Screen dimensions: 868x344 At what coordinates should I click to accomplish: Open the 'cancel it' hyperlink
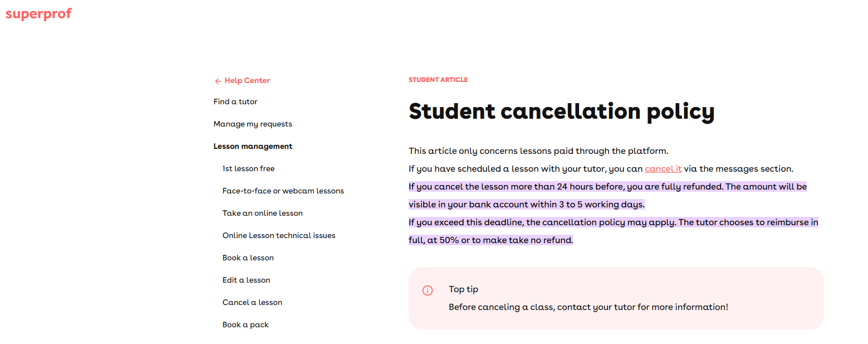[x=663, y=169]
